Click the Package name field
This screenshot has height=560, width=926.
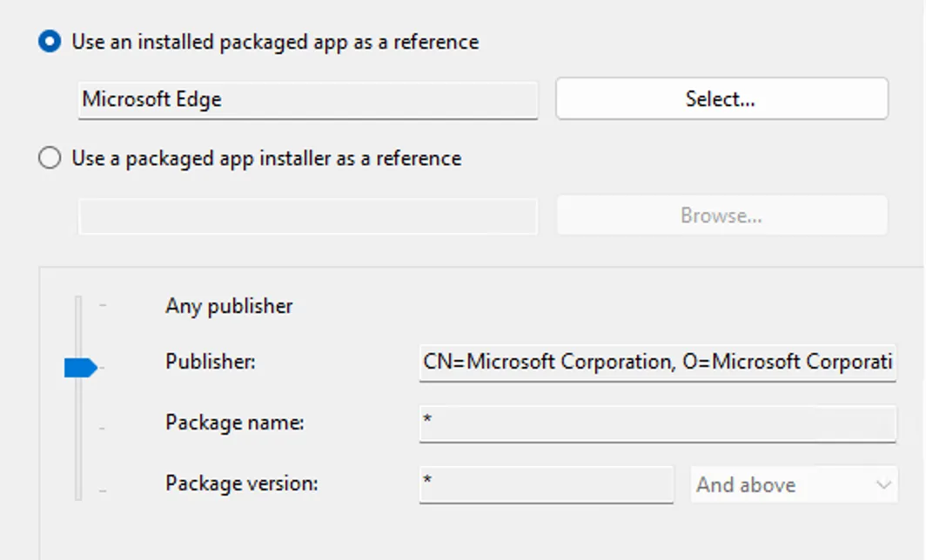point(657,423)
